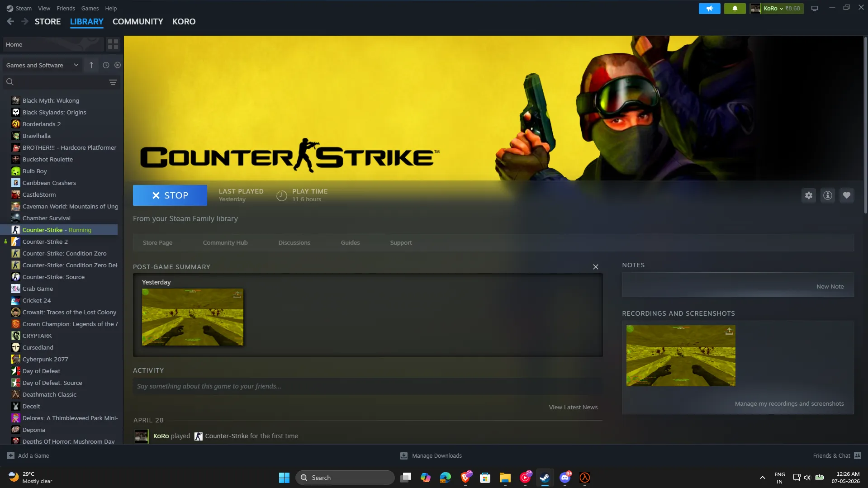Open the Help menu
Image resolution: width=868 pixels, height=488 pixels.
111,8
